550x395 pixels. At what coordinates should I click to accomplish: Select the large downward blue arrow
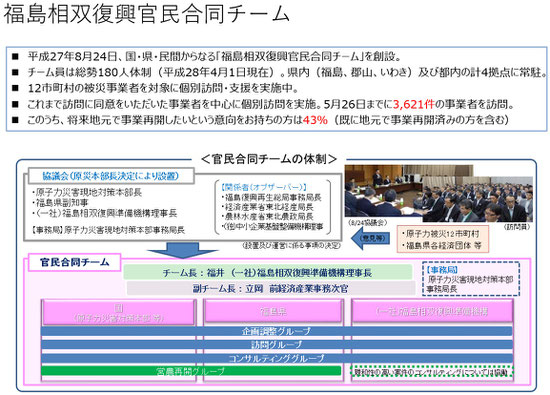[x=182, y=250]
